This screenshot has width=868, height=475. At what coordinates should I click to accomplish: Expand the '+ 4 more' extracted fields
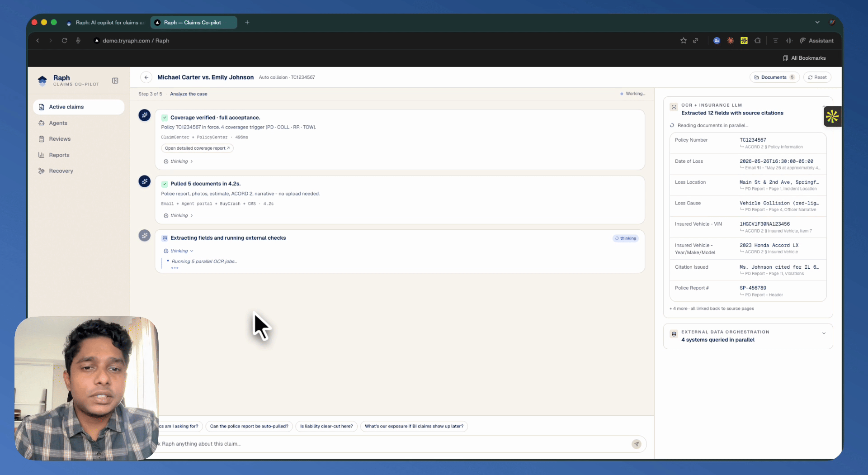[712, 309]
